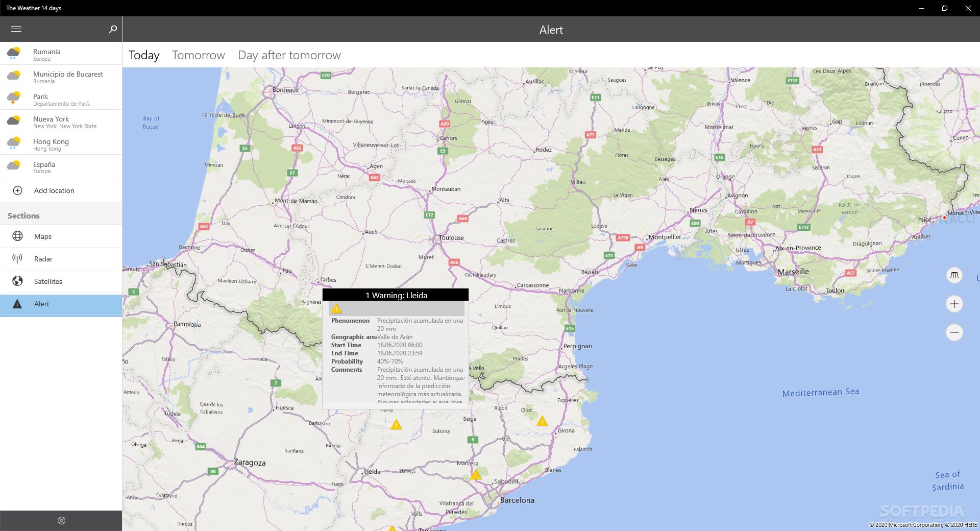Select the Rumanía location
Image resolution: width=980 pixels, height=531 pixels.
61,54
